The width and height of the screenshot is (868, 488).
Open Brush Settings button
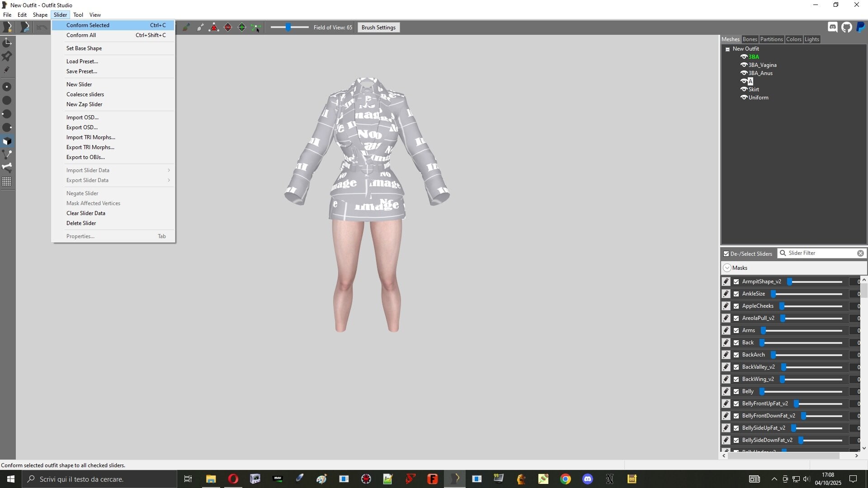pyautogui.click(x=378, y=28)
